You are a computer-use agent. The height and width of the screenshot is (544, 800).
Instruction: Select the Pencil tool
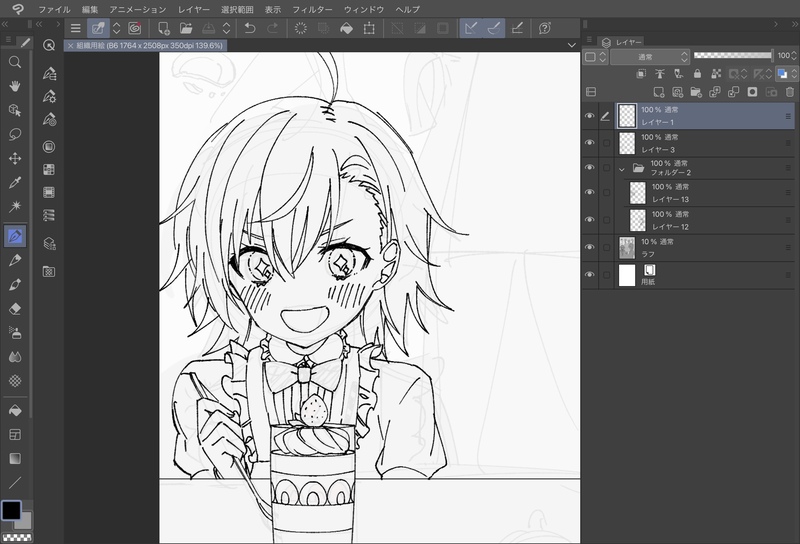(x=15, y=260)
